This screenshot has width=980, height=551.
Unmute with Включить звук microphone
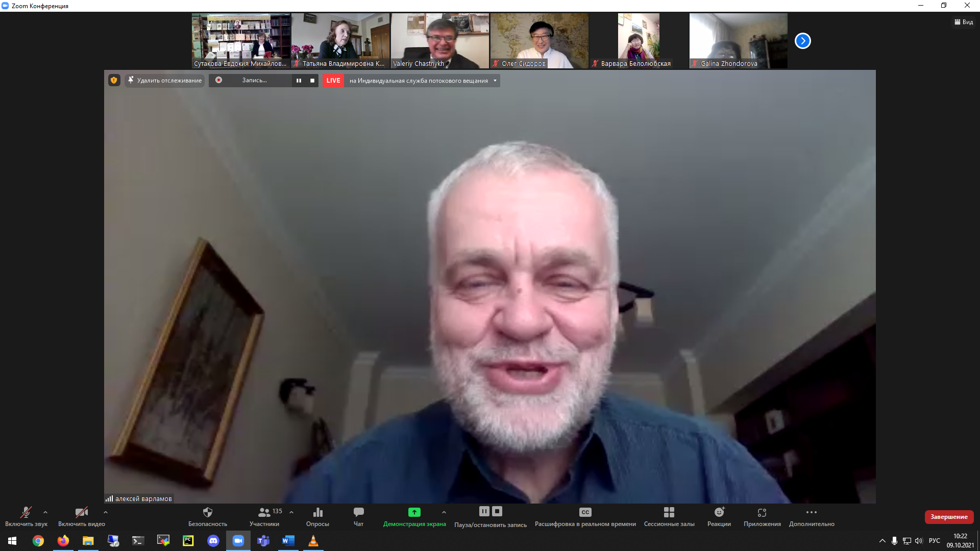click(x=26, y=516)
